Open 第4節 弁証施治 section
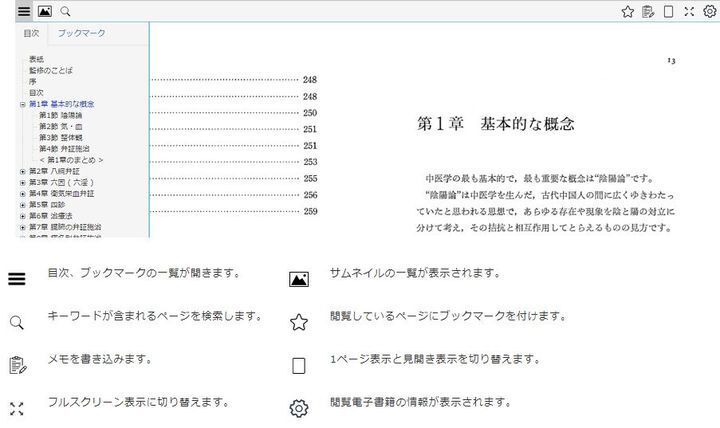The width and height of the screenshot is (720, 428). click(64, 149)
